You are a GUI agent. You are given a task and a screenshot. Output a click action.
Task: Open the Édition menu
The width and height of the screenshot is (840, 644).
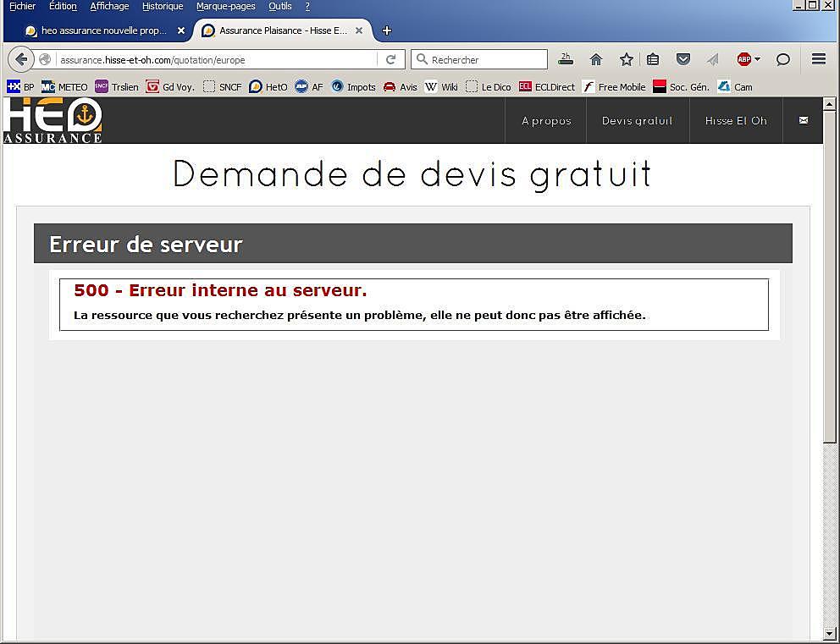[63, 7]
